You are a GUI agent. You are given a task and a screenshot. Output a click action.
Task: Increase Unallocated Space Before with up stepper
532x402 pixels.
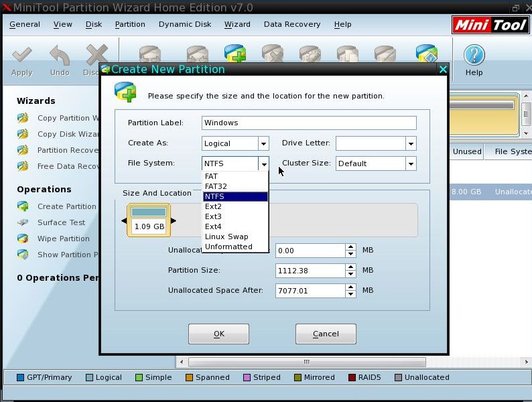pos(351,247)
